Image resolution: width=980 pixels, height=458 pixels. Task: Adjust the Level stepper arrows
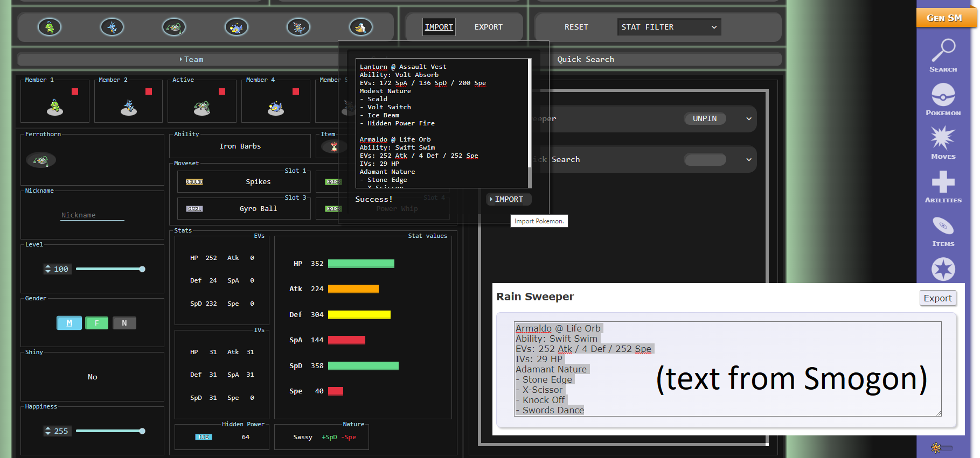coord(48,269)
